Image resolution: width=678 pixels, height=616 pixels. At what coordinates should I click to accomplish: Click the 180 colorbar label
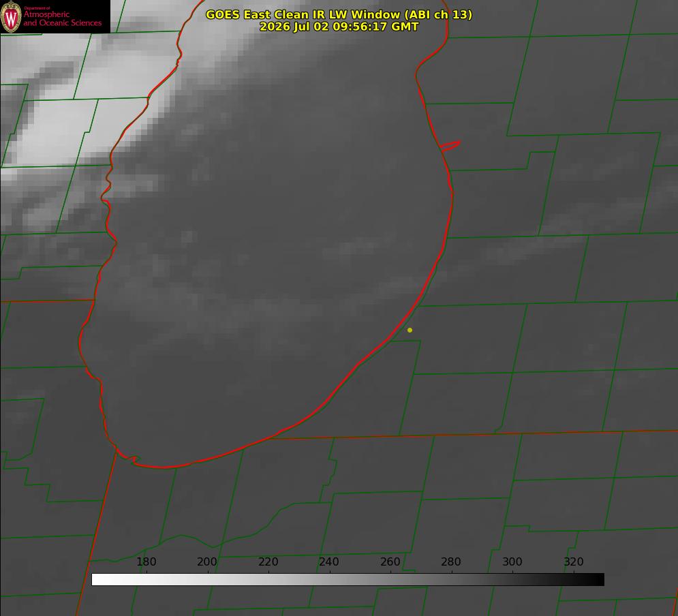coord(147,561)
